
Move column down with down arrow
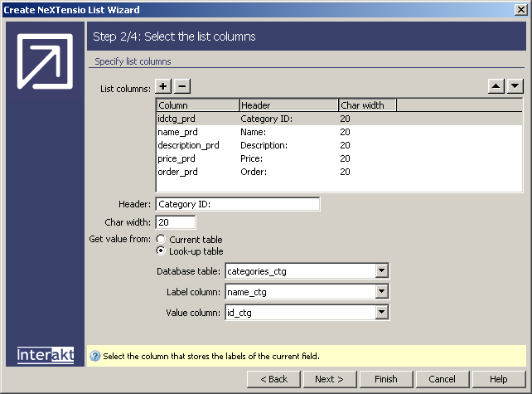(x=515, y=86)
